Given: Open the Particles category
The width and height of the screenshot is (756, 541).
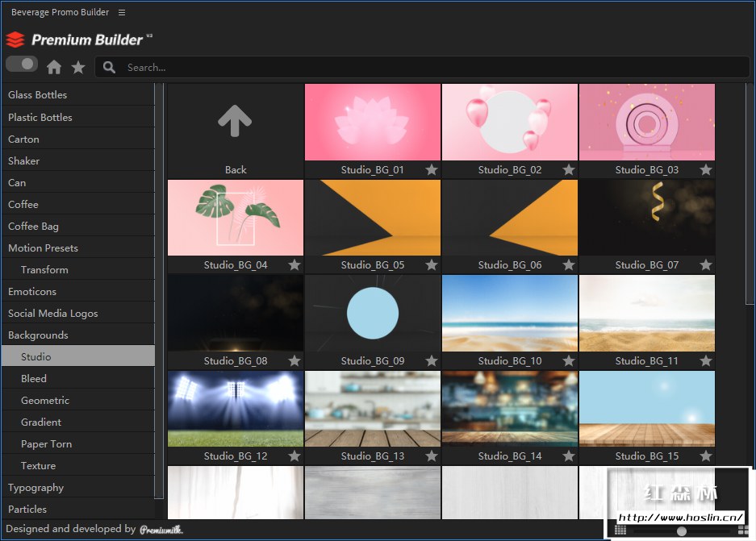Looking at the screenshot, I should point(78,510).
